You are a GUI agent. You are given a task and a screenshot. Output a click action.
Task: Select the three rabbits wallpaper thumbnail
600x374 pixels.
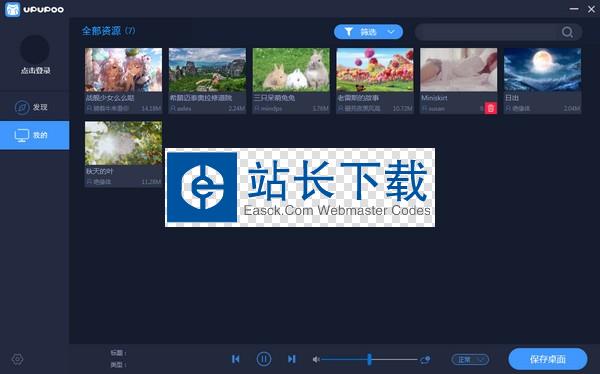(291, 70)
